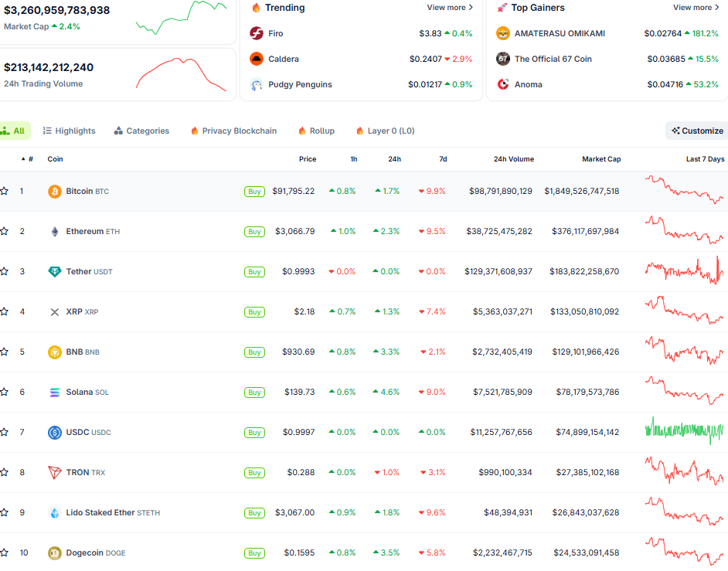
Task: Click the Dogecoin DOGE coin icon
Action: (x=53, y=552)
